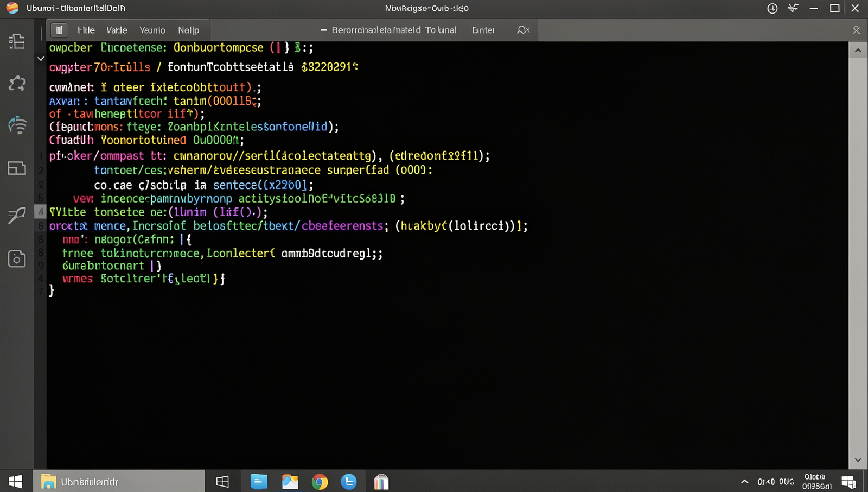
Task: Open the Hlte menu
Action: point(86,30)
